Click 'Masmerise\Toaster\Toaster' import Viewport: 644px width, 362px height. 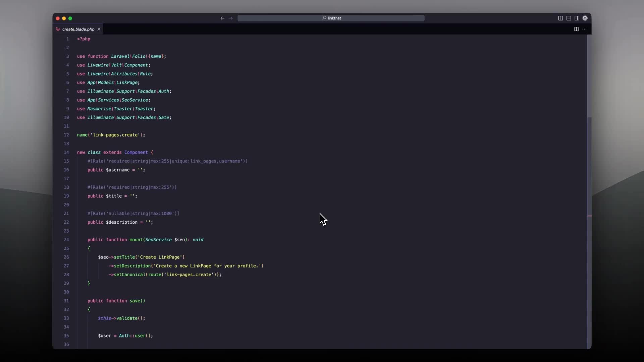click(120, 109)
